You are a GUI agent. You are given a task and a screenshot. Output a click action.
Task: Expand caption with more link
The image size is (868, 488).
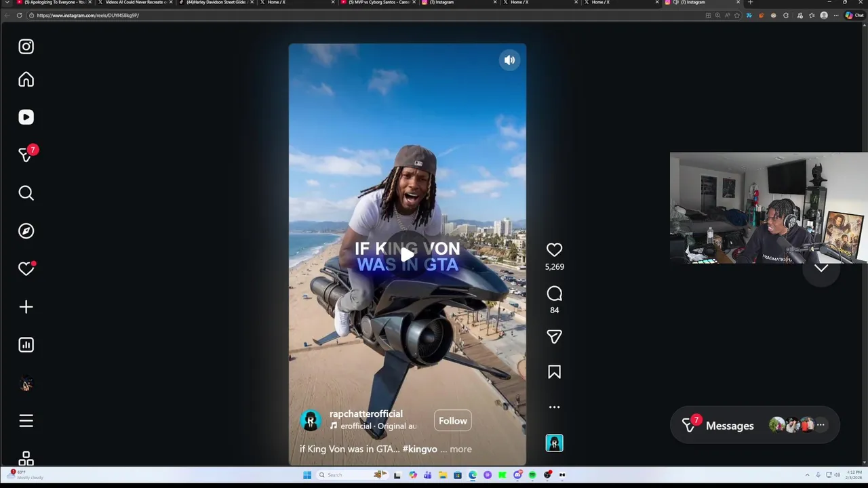pos(460,449)
